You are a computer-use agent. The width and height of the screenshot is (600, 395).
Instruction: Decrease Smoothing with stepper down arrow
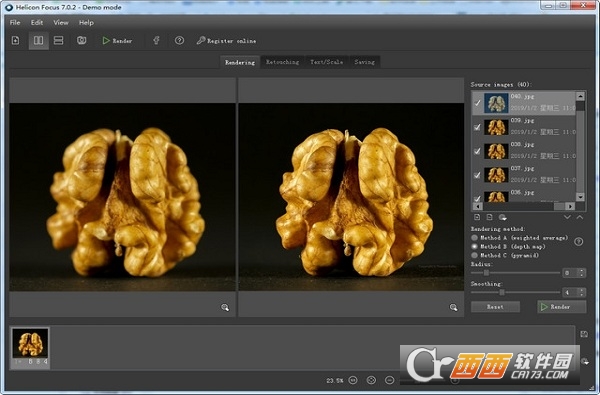[582, 295]
